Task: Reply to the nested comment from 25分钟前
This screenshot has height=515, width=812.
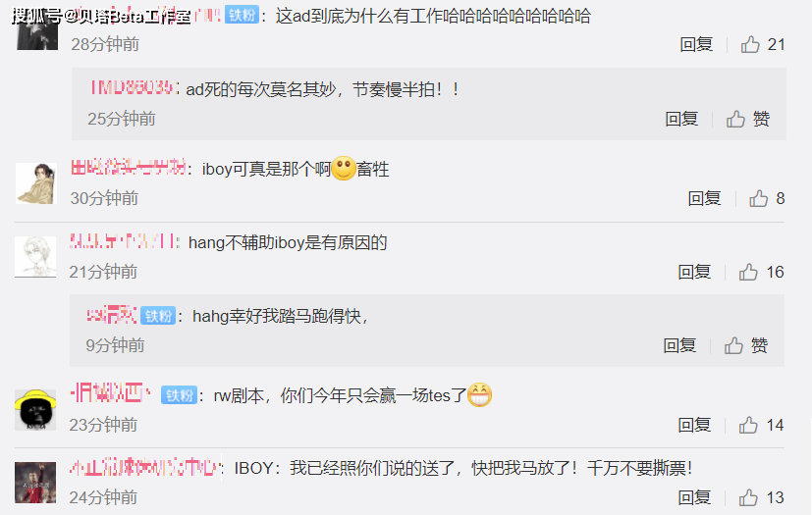Action: pos(681,119)
